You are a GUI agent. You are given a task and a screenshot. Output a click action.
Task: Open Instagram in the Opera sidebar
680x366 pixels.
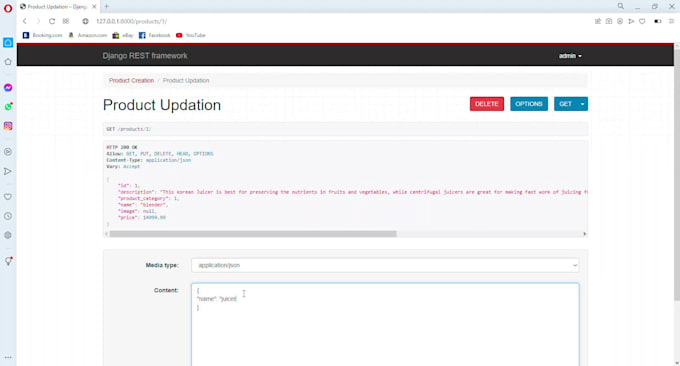coord(8,126)
